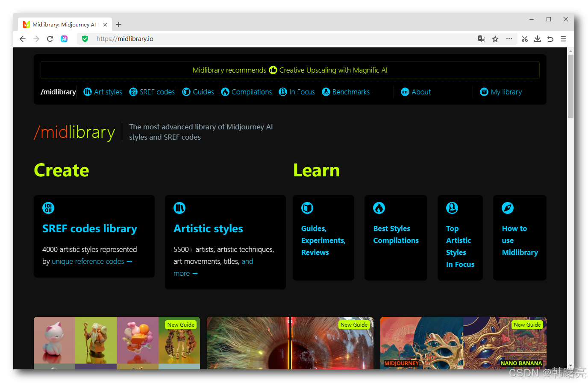The height and width of the screenshot is (383, 588).
Task: Click the Guides card book icon
Action: 307,208
